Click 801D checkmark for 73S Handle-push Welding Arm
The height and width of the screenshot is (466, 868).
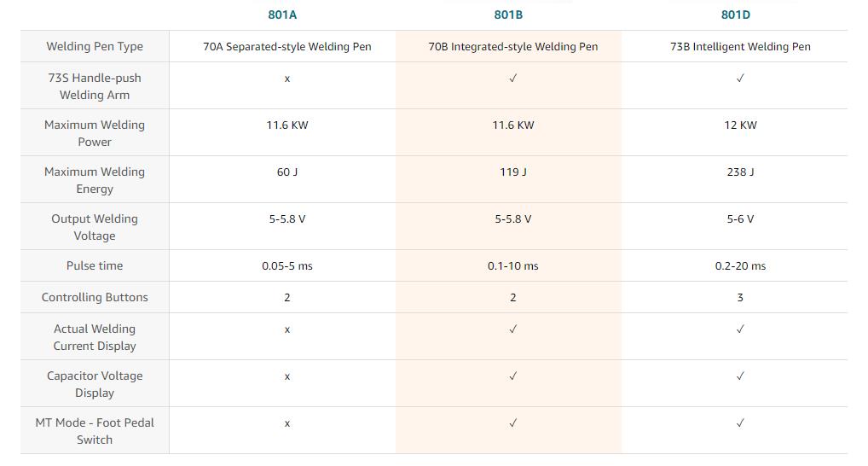click(740, 79)
